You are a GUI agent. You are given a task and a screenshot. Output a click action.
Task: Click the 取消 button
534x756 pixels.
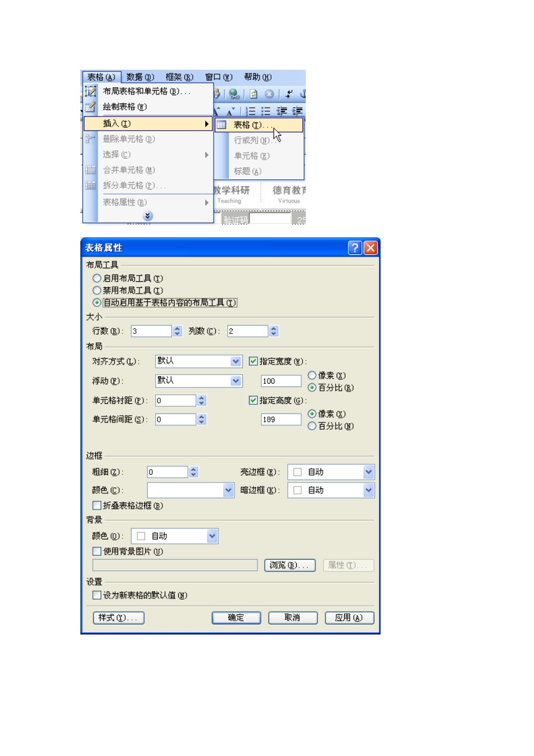tap(293, 618)
